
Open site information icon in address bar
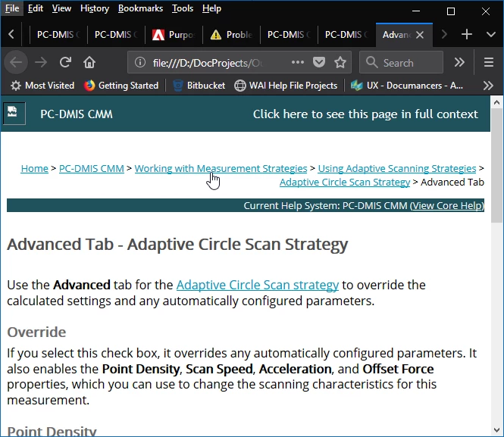tap(140, 62)
